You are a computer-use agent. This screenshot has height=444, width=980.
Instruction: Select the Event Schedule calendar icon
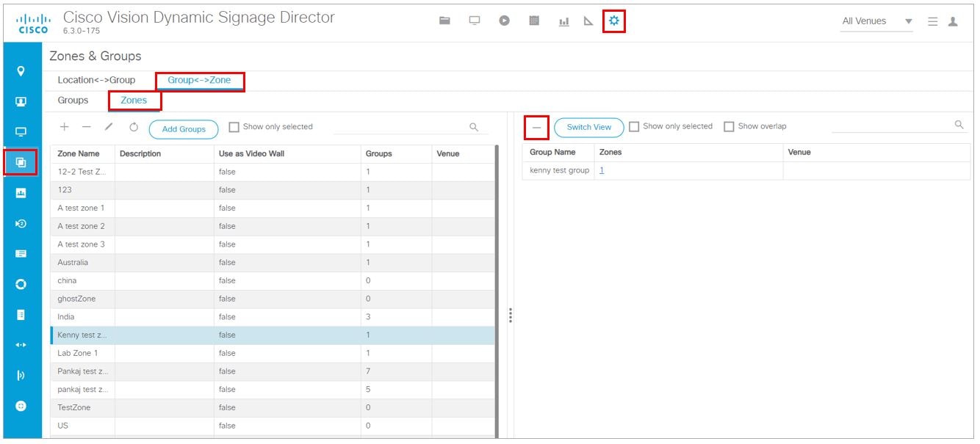pos(534,21)
